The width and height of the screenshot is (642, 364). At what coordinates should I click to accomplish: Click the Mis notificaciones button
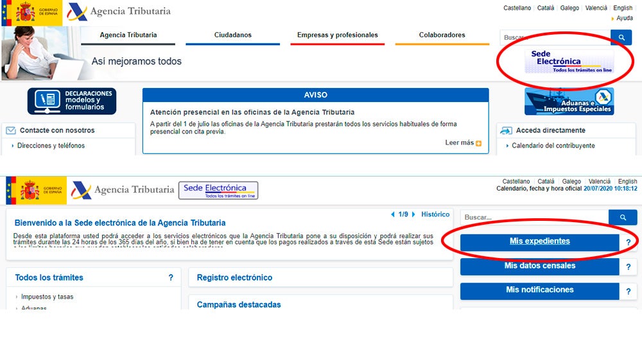[540, 291]
